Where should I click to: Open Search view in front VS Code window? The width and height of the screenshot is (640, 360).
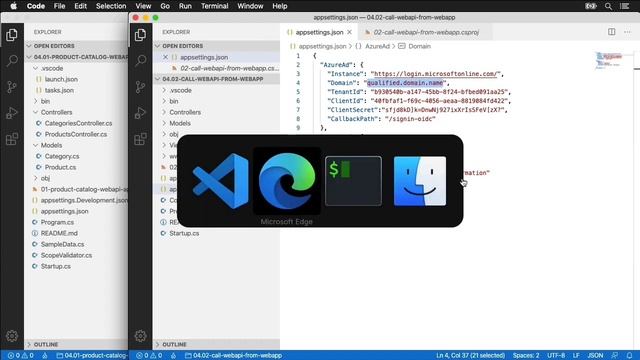coord(140,61)
